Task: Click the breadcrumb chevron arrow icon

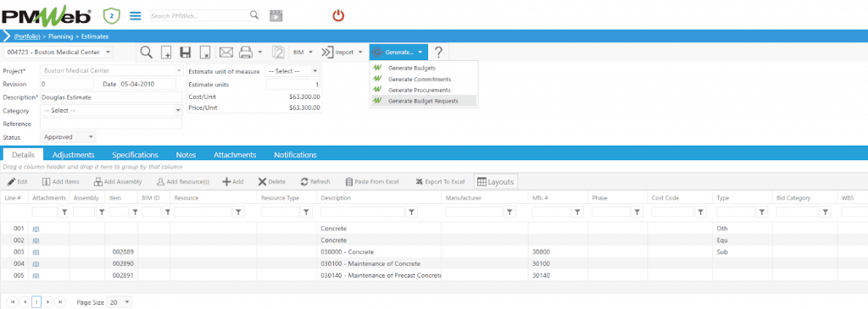Action: [7, 36]
